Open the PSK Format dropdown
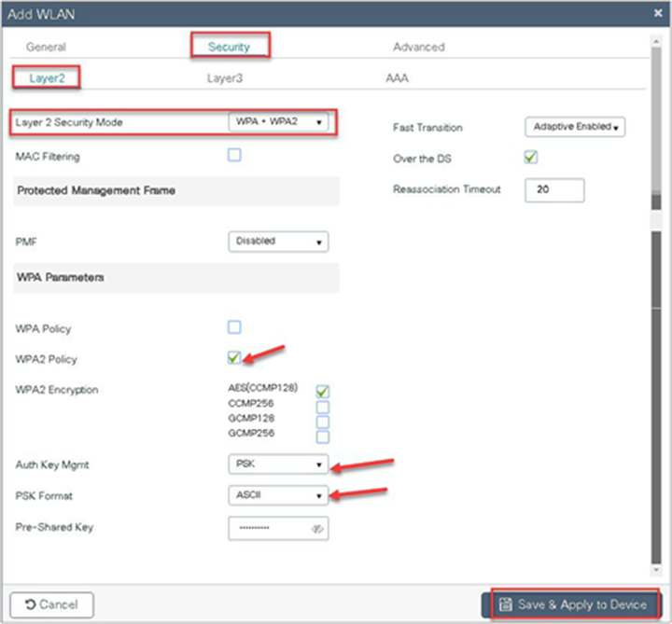Viewport: 672px width, 624px height. click(278, 495)
